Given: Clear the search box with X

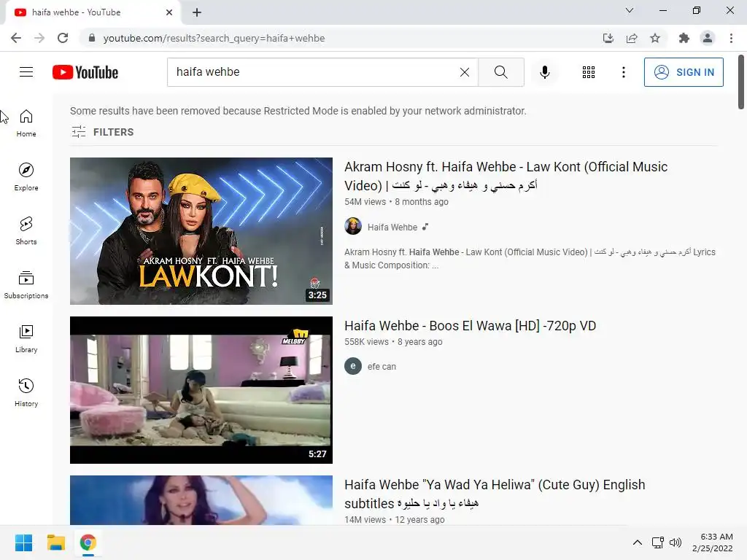Looking at the screenshot, I should [465, 72].
